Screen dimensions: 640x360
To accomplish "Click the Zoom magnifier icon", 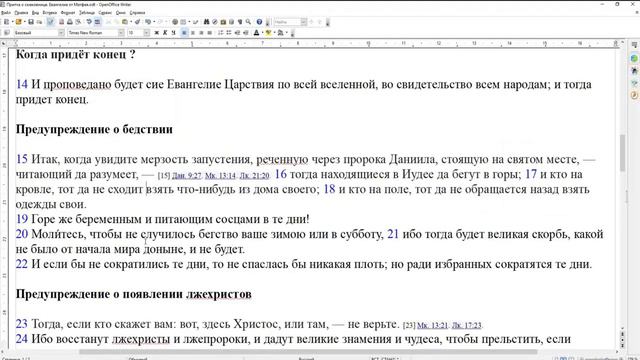I will pyautogui.click(x=248, y=22).
